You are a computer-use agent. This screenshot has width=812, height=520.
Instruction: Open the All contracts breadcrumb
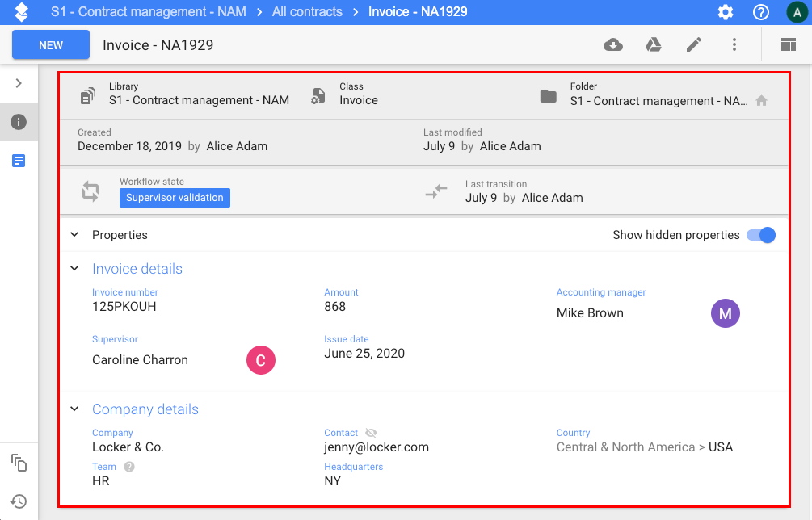pos(307,11)
